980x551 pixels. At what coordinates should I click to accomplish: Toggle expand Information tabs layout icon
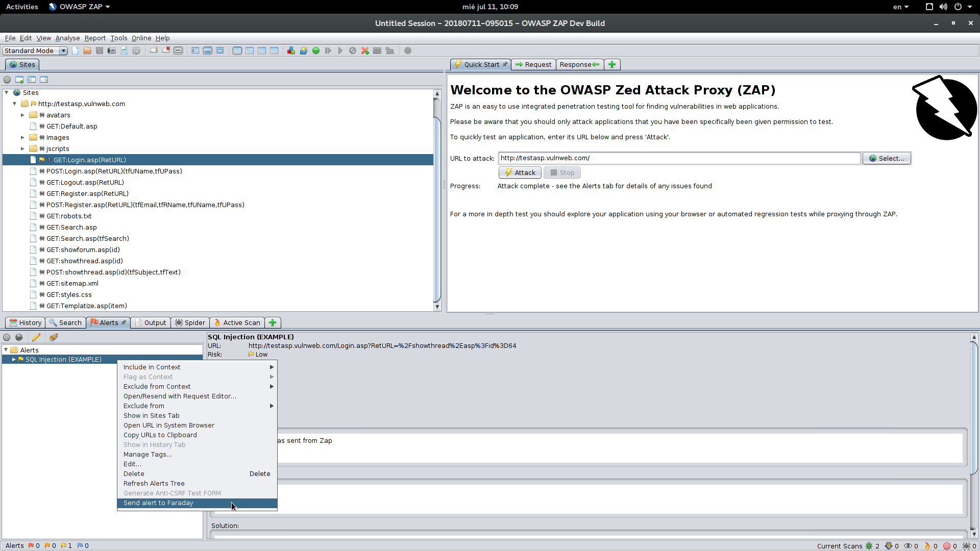coord(208,51)
